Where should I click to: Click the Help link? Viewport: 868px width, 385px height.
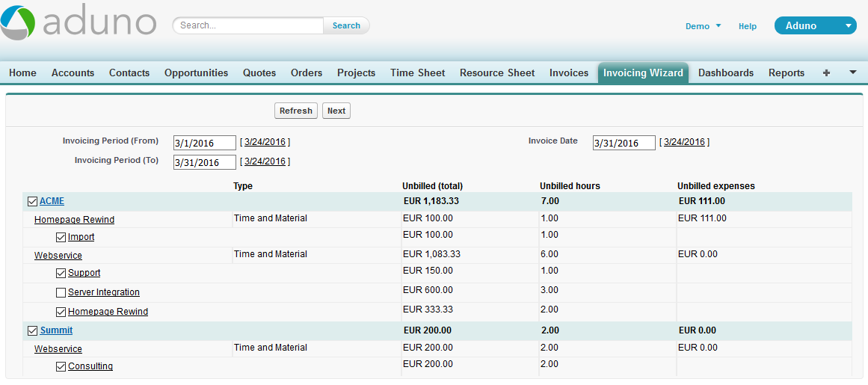coord(747,26)
